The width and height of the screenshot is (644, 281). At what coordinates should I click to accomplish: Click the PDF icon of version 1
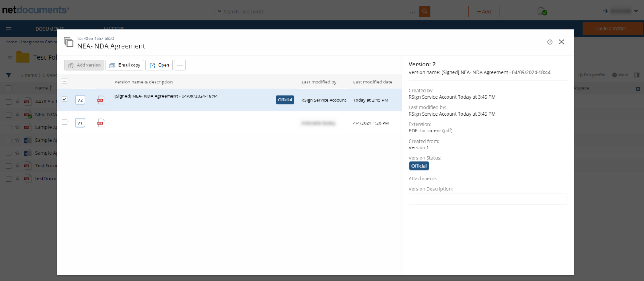[101, 123]
